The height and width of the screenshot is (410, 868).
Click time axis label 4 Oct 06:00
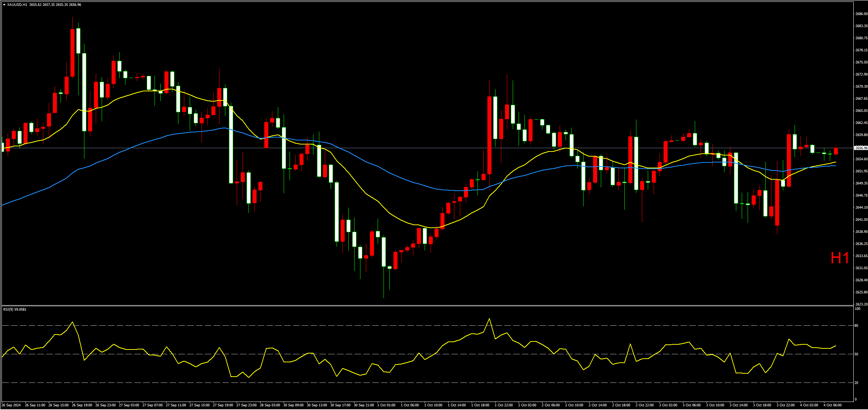(x=833, y=405)
